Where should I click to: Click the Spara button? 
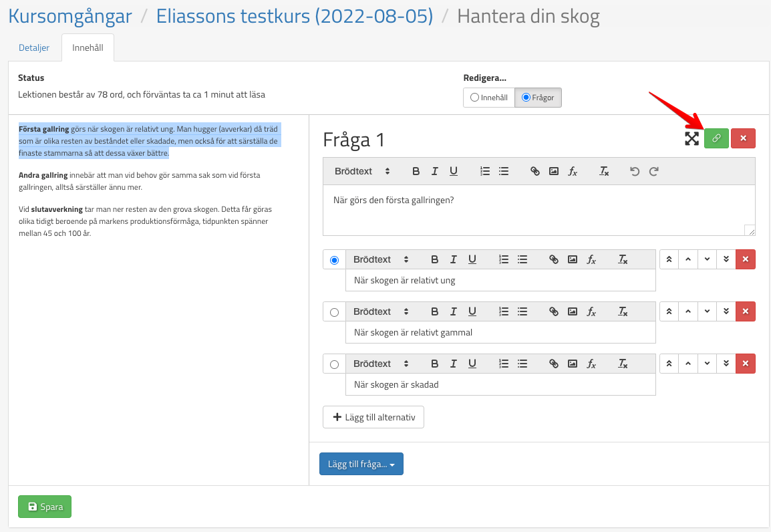[x=45, y=507]
